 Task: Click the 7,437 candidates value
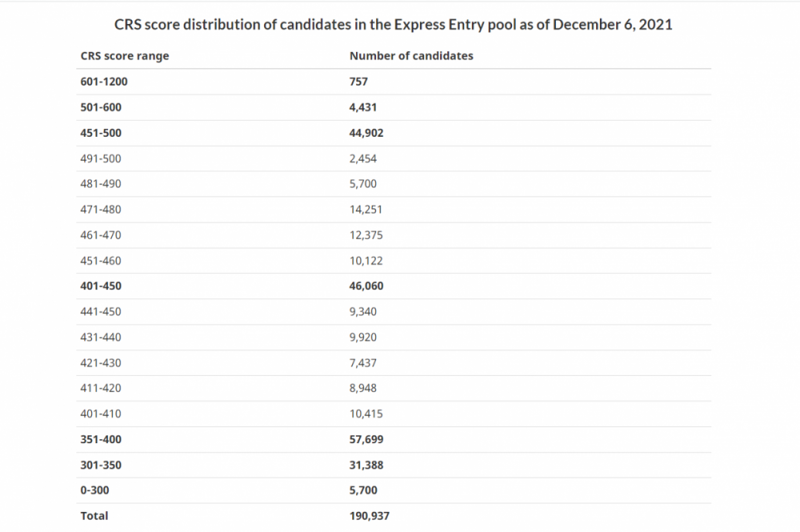click(362, 363)
